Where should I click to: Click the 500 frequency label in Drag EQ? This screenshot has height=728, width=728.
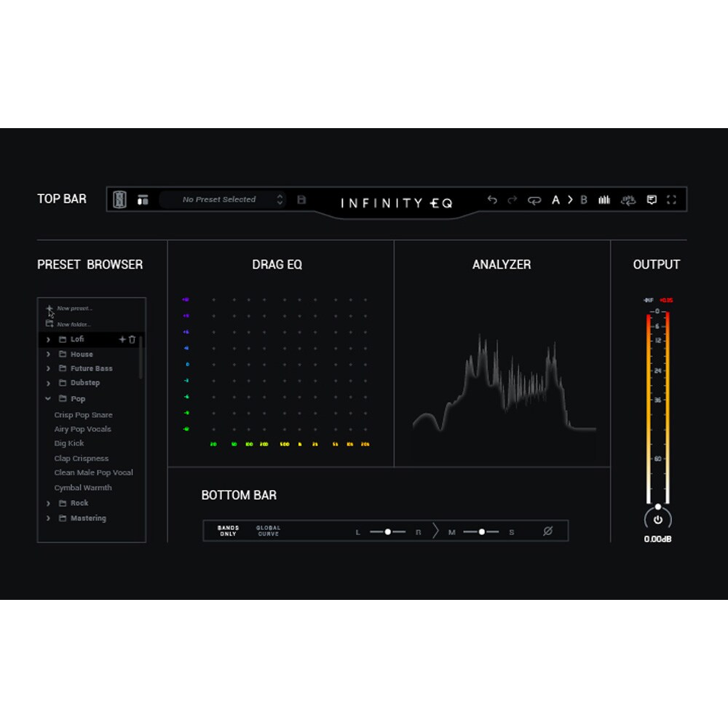pyautogui.click(x=285, y=444)
